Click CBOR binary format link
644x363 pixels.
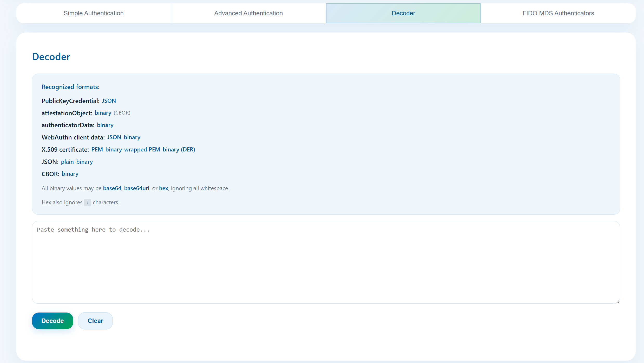tap(70, 174)
